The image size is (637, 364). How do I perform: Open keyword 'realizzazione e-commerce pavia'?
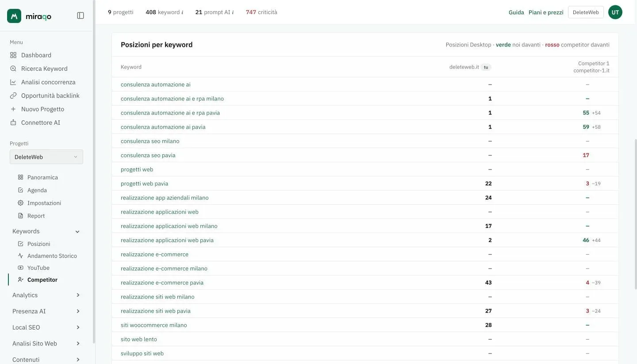pyautogui.click(x=162, y=283)
